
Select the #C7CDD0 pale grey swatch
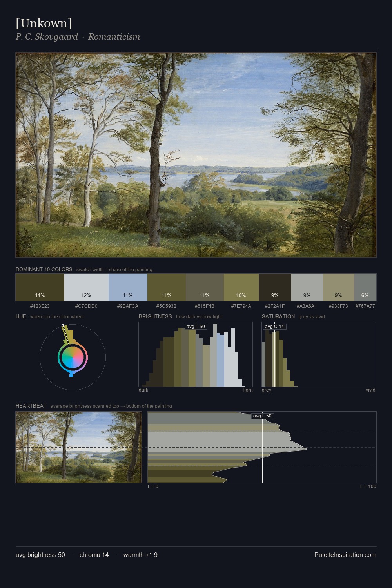click(x=86, y=287)
